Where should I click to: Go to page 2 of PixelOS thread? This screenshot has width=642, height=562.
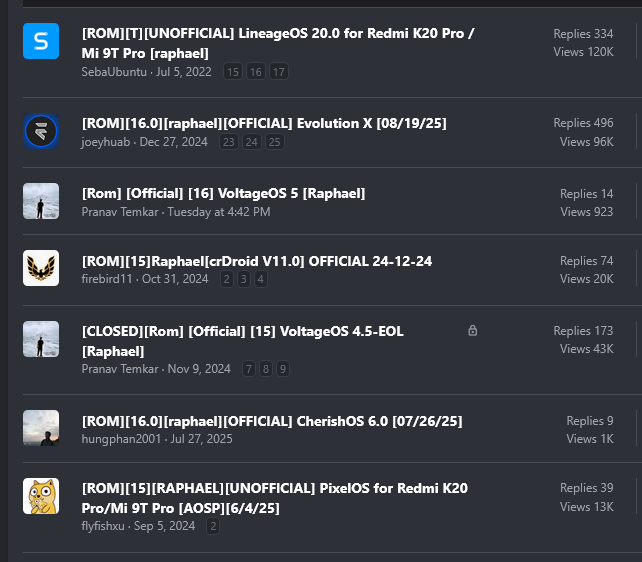(213, 526)
